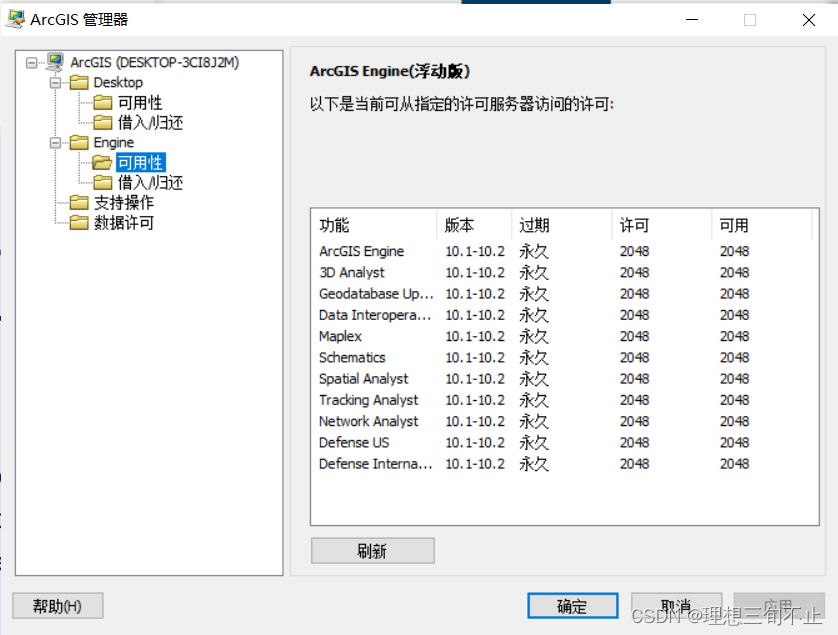Select the Data Interopera... row
This screenshot has width=838, height=635.
[x=564, y=315]
